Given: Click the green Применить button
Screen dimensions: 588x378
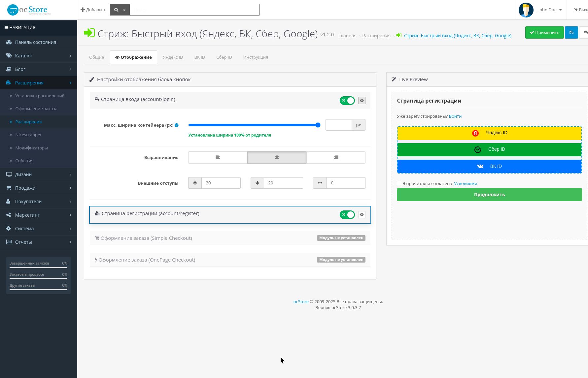Looking at the screenshot, I should [x=544, y=33].
